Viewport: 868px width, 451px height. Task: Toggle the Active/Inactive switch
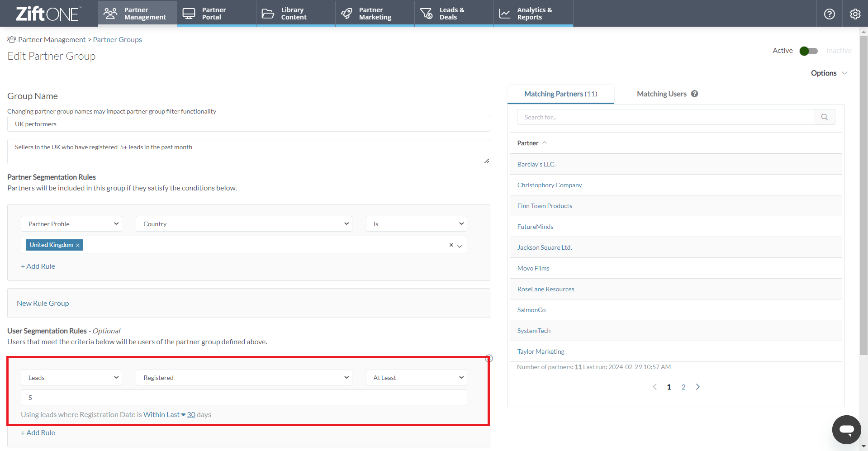pyautogui.click(x=808, y=51)
